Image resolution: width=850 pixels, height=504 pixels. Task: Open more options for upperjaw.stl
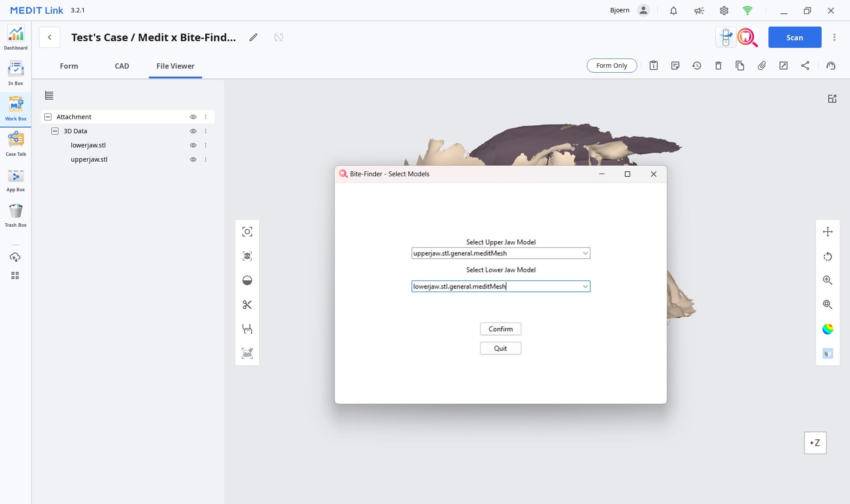pyautogui.click(x=206, y=159)
